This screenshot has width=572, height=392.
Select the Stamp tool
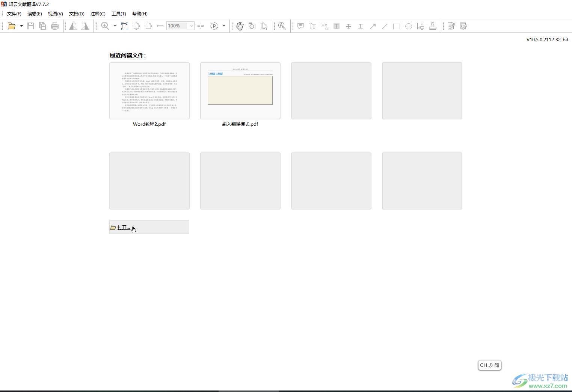pyautogui.click(x=433, y=26)
